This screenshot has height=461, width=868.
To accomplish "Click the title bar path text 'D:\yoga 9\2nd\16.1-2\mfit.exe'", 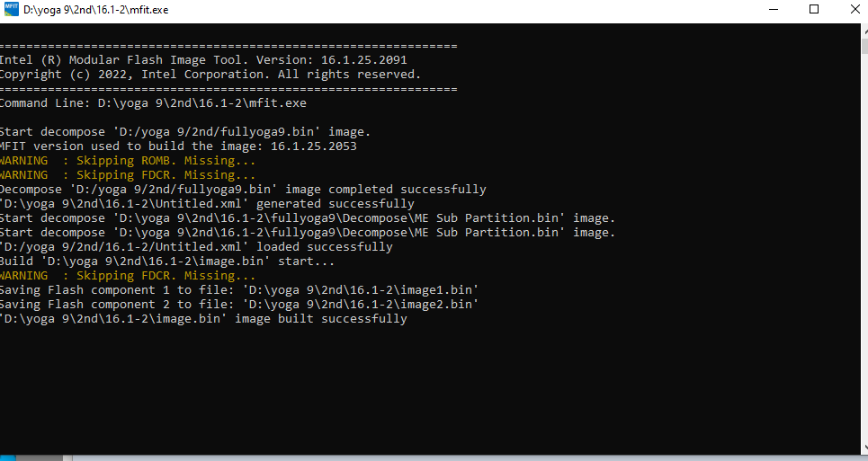I will pos(95,10).
